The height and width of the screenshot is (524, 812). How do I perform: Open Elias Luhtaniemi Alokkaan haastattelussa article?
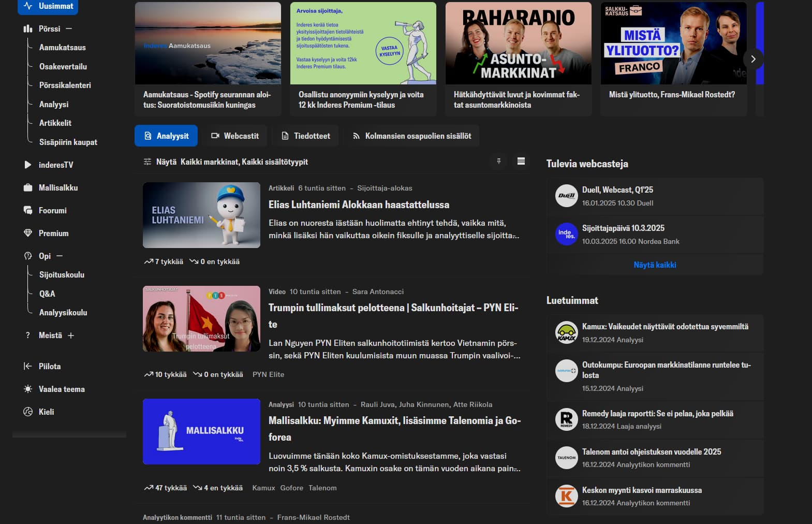click(x=359, y=205)
